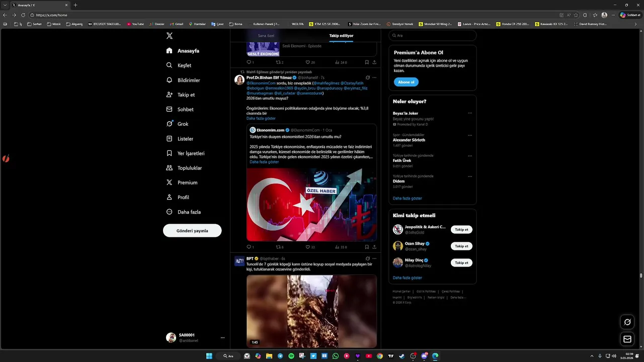Open Topluluklar communities
644x362 pixels.
pos(184,168)
